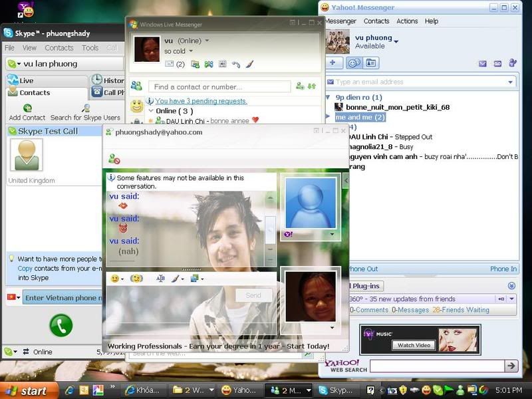The width and height of the screenshot is (532, 399).
Task: Open vu phuong status dropdown in Yahoo
Action: 396,42
